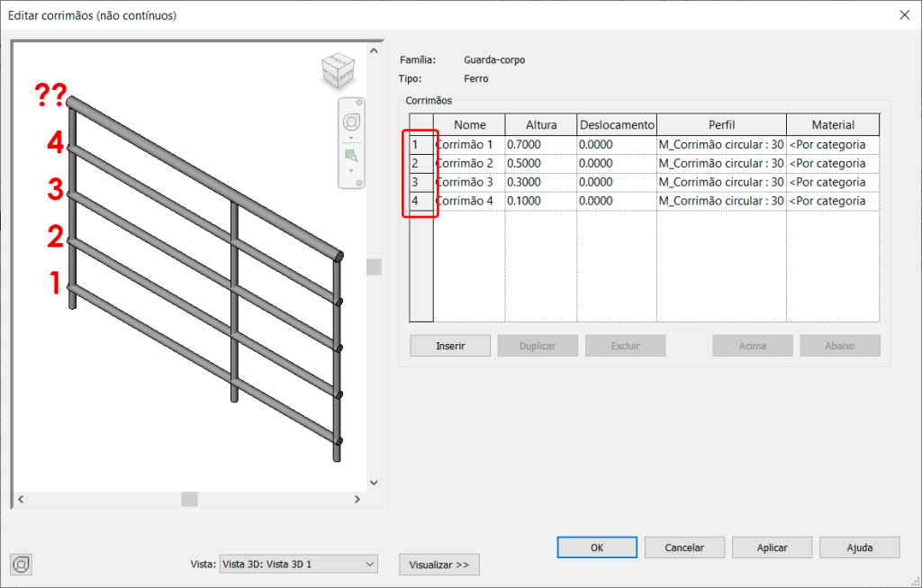Open the Perfil cell for Corrimão 1
This screenshot has width=922, height=588.
pos(721,145)
